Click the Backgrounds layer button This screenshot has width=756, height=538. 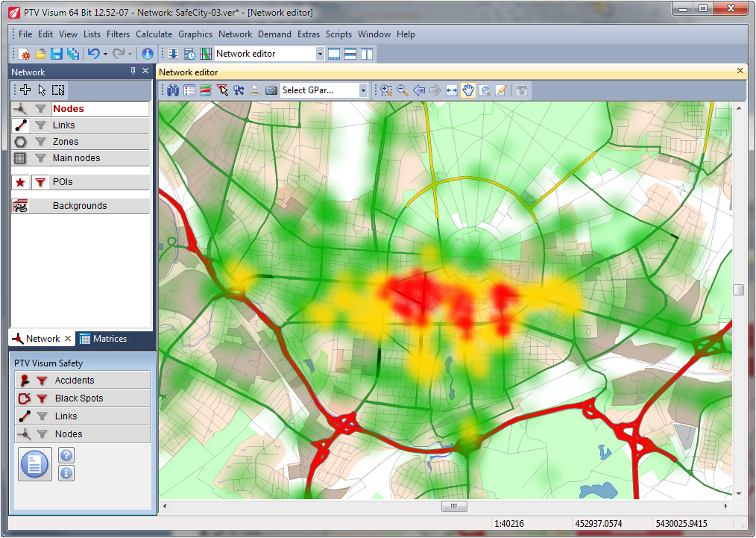(80, 206)
